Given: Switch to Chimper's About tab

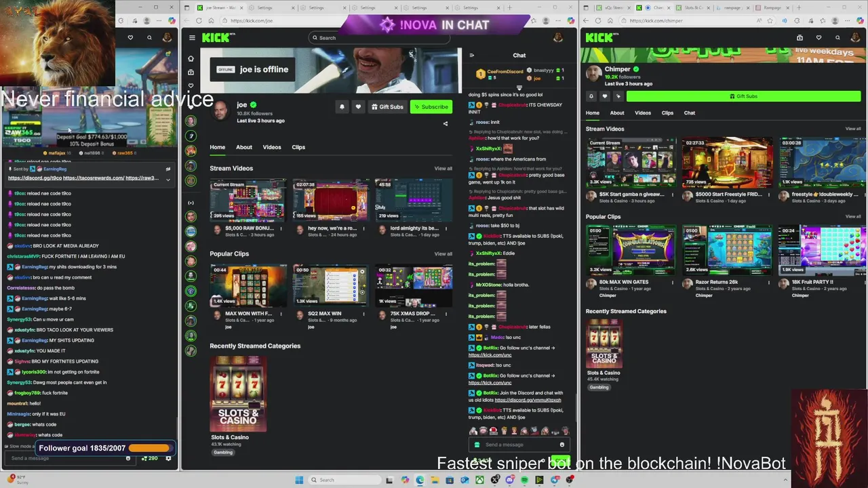Looking at the screenshot, I should (617, 113).
